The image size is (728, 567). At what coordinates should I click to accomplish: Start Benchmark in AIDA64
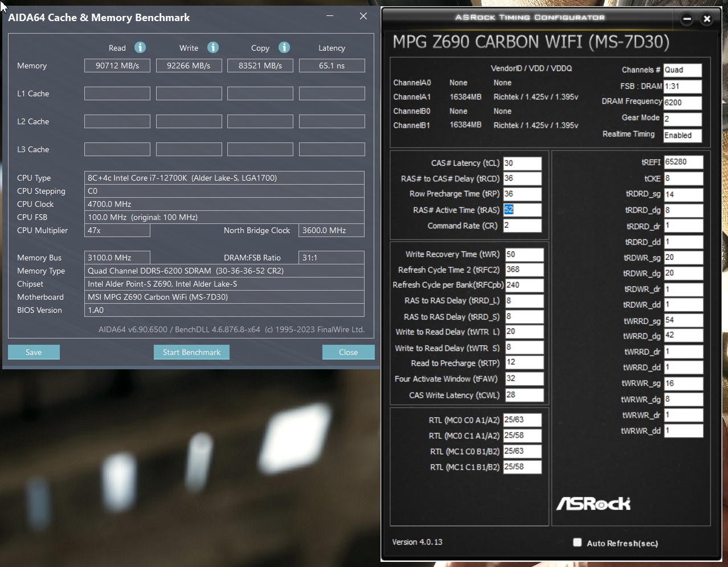191,352
